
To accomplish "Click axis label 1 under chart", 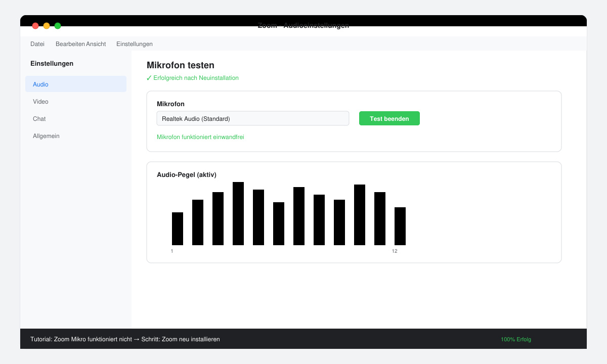I will point(172,251).
